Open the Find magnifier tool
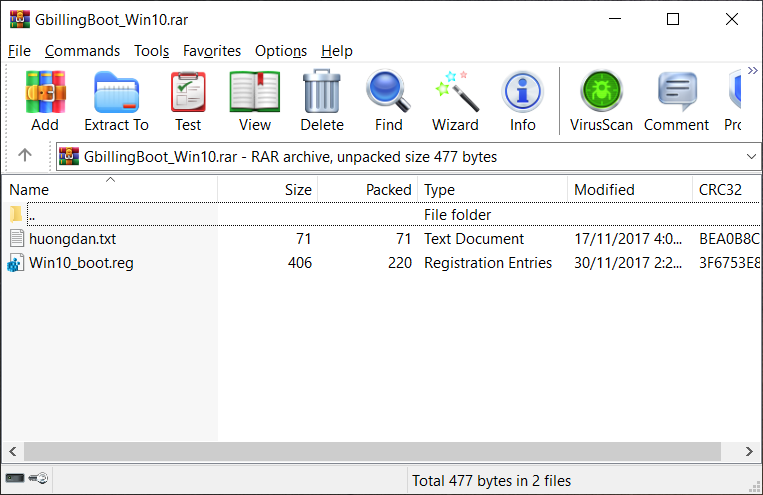This screenshot has width=763, height=495. [388, 91]
